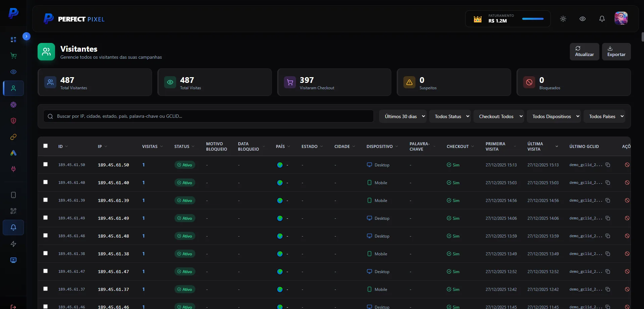Click the notification bell in header
This screenshot has height=309, width=644.
click(x=602, y=19)
